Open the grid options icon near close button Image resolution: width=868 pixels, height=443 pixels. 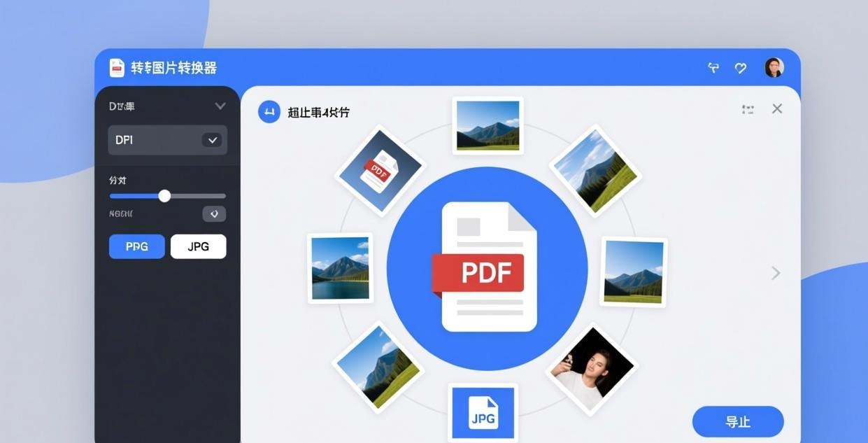[x=748, y=109]
